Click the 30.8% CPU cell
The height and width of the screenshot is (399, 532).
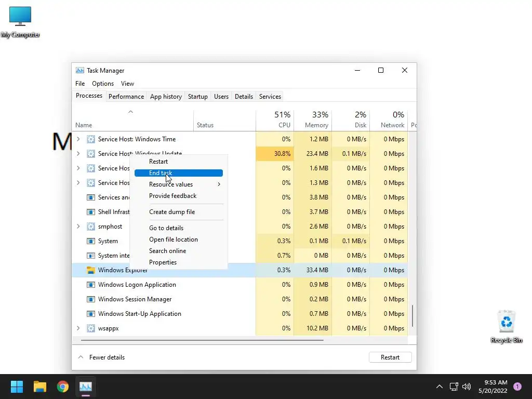[x=275, y=154]
